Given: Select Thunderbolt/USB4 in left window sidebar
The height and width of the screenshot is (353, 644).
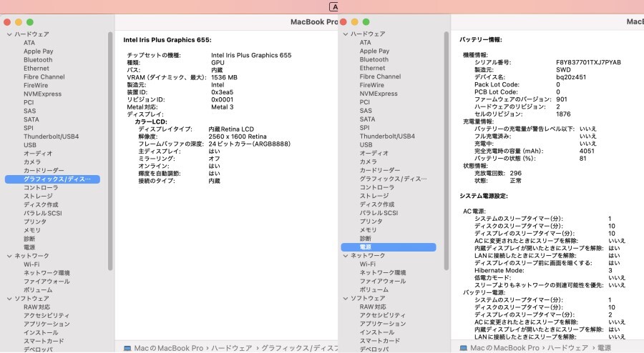Looking at the screenshot, I should (x=51, y=136).
